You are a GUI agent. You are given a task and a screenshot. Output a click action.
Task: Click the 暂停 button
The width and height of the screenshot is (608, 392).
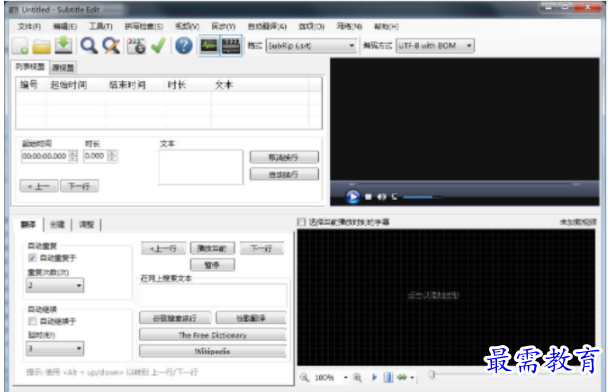click(212, 265)
